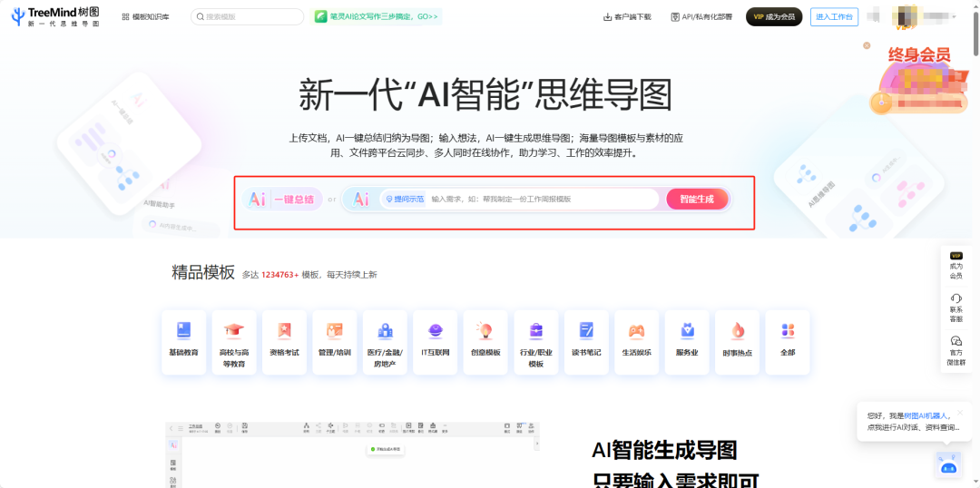Open 提问示范 examples
The image size is (980, 488).
[405, 200]
